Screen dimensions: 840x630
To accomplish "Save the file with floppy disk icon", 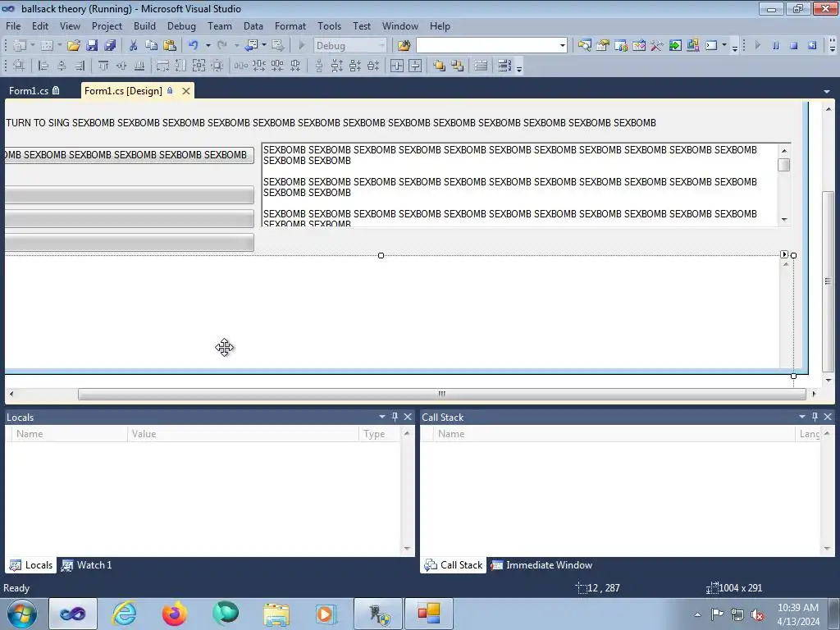I will click(x=92, y=46).
